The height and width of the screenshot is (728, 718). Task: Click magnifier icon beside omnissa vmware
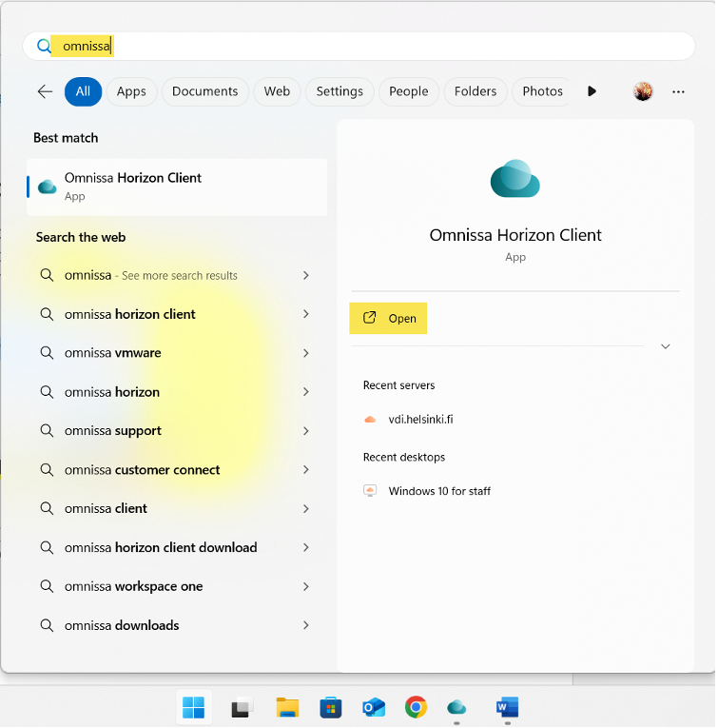click(x=47, y=353)
